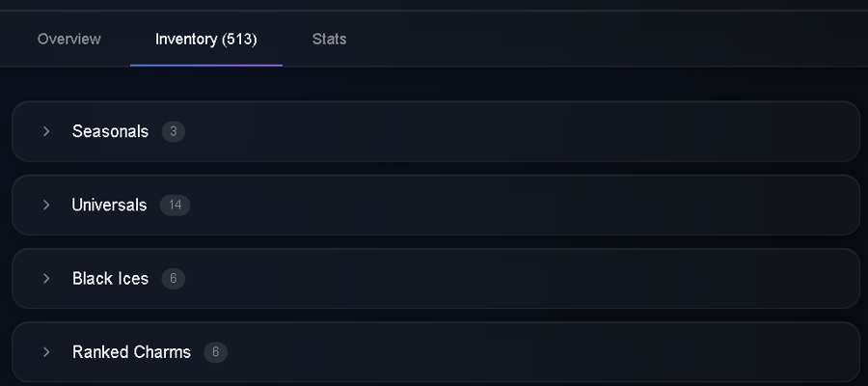Click the Universals category title
The width and height of the screenshot is (868, 386).
[109, 205]
